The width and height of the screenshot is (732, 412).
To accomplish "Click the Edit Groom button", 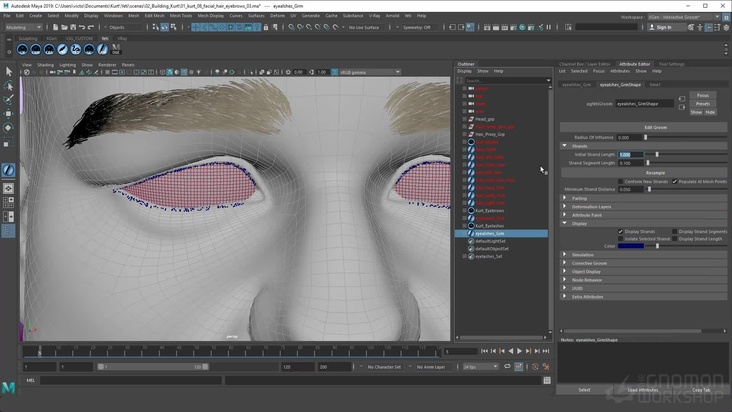I will point(655,127).
